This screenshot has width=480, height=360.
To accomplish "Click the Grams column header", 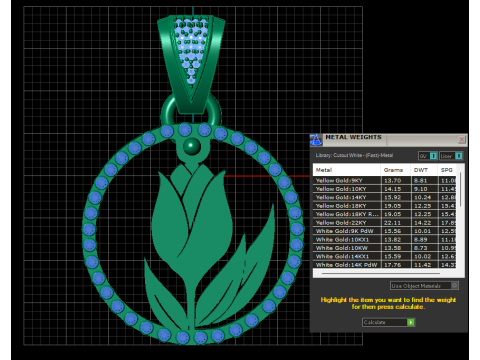I will click(396, 170).
